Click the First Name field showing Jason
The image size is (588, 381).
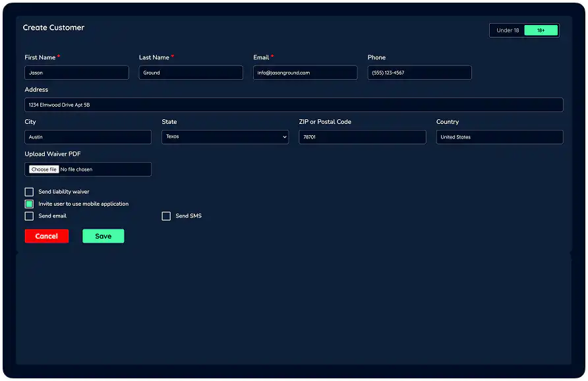tap(76, 73)
